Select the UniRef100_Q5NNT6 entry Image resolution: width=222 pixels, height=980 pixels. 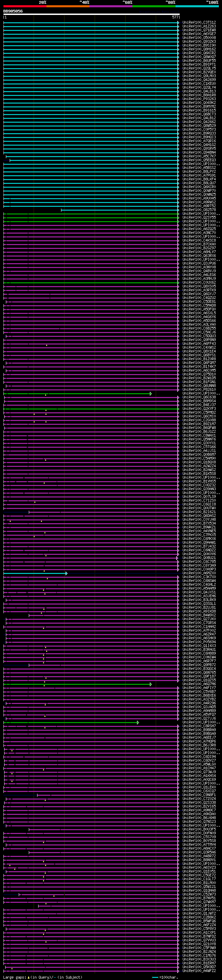199,439
